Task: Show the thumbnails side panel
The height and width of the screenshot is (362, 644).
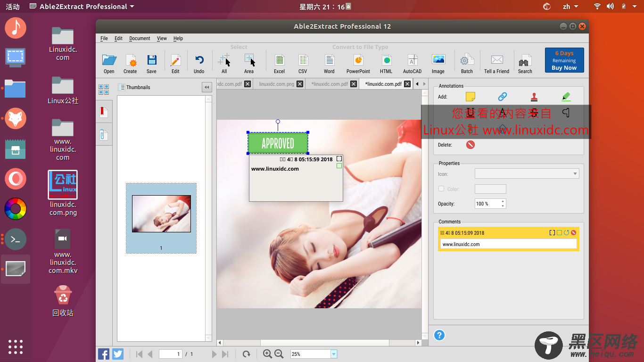Action: [104, 89]
